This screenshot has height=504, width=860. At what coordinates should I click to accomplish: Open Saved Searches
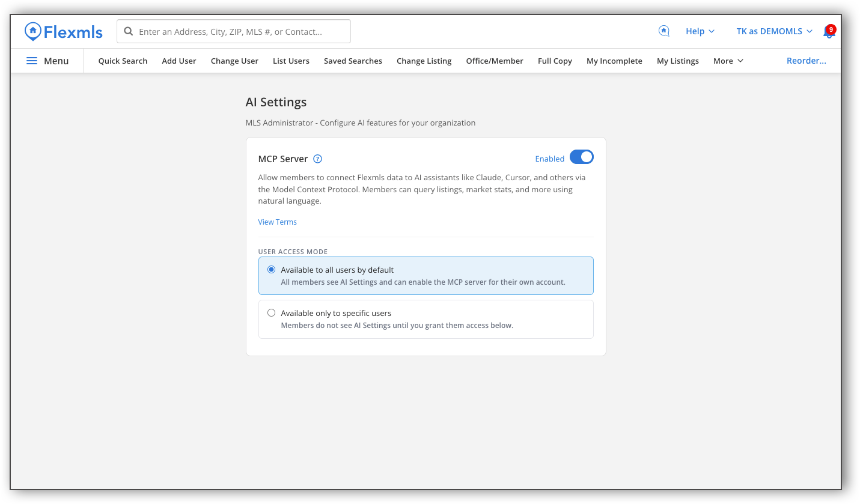(x=353, y=61)
